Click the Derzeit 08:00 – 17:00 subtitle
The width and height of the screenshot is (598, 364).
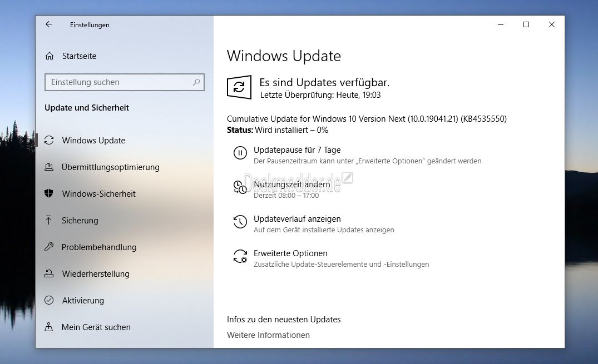(286, 196)
